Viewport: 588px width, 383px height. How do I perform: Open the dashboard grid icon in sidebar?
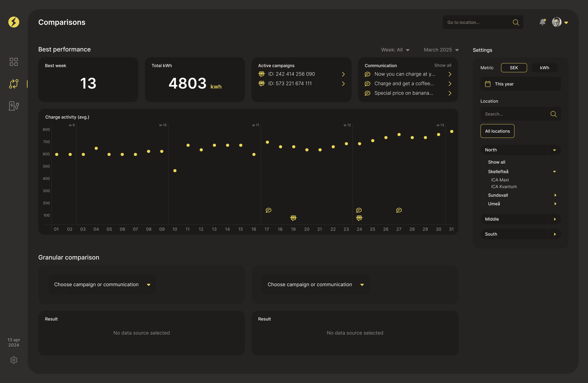click(14, 62)
